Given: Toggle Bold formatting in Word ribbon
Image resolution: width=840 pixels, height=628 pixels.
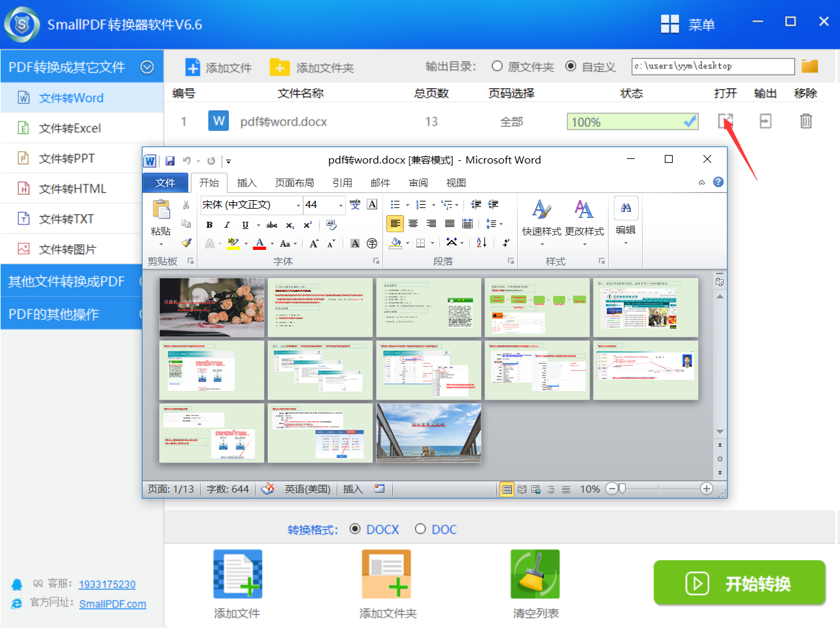Looking at the screenshot, I should (x=210, y=225).
